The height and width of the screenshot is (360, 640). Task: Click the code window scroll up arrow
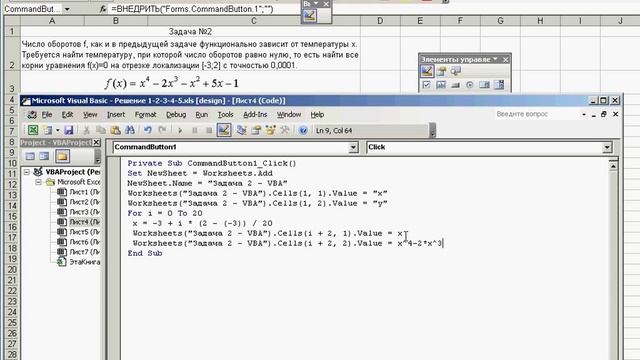(613, 166)
